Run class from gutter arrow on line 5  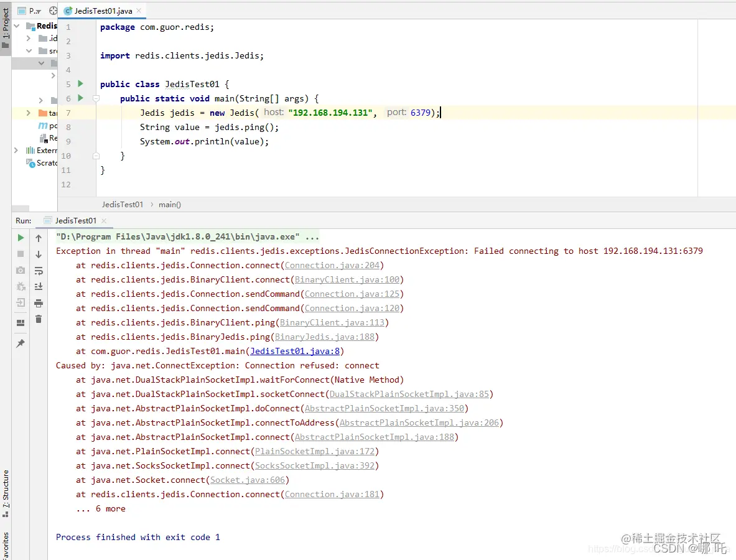80,83
